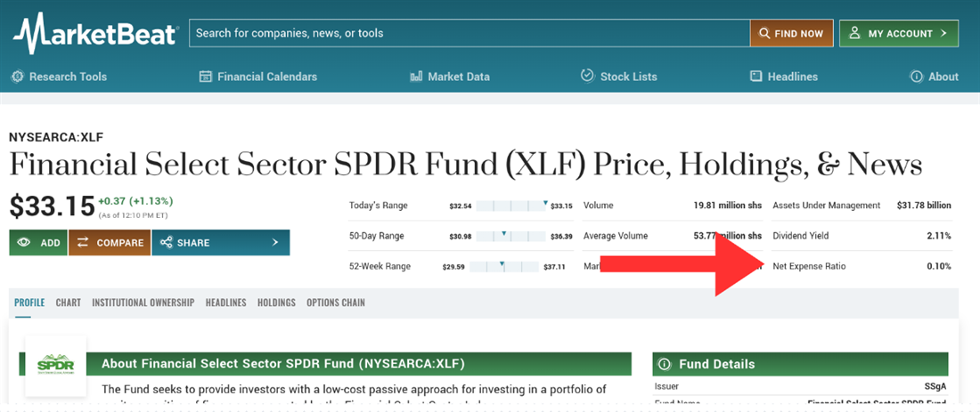Open the MY ACCOUNT menu

(x=898, y=34)
